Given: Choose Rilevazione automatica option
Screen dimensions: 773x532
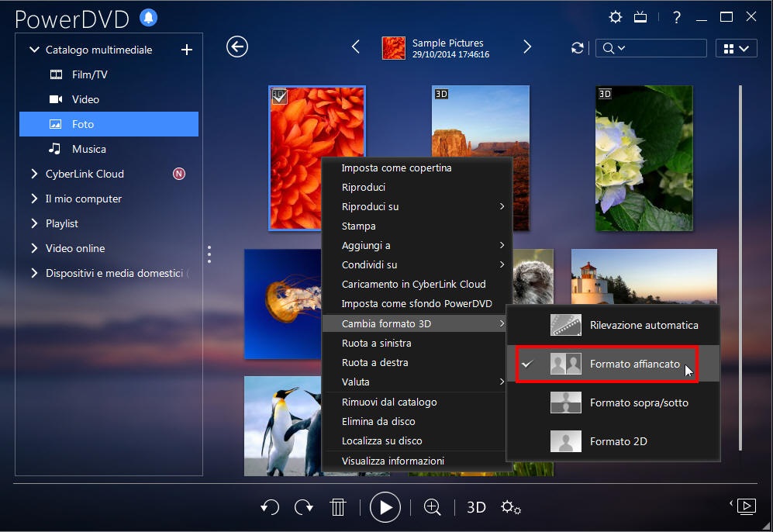Looking at the screenshot, I should tap(613, 325).
